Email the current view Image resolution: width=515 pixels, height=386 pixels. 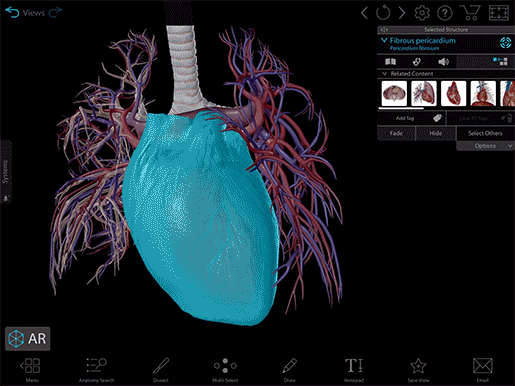pos(483,369)
